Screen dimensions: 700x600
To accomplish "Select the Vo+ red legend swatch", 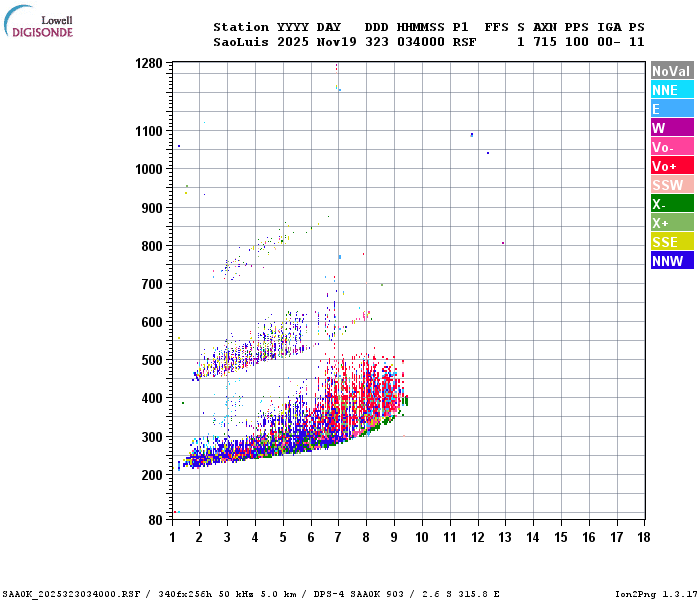I will (672, 166).
